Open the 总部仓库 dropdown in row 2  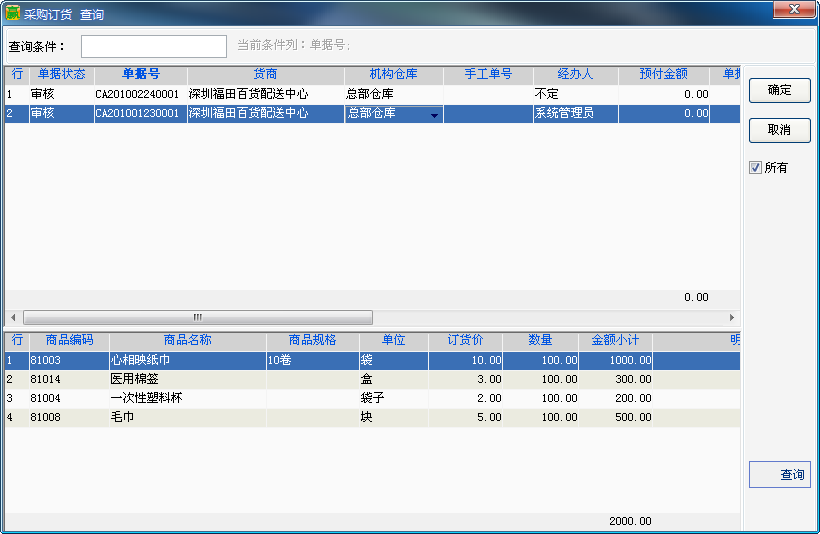coord(434,115)
